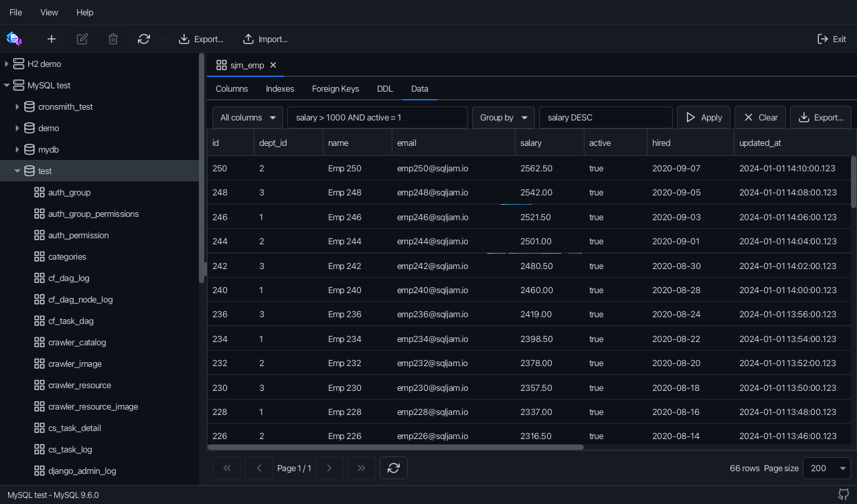
Task: Click the table icon on the sjm_emp tab
Action: (x=222, y=65)
